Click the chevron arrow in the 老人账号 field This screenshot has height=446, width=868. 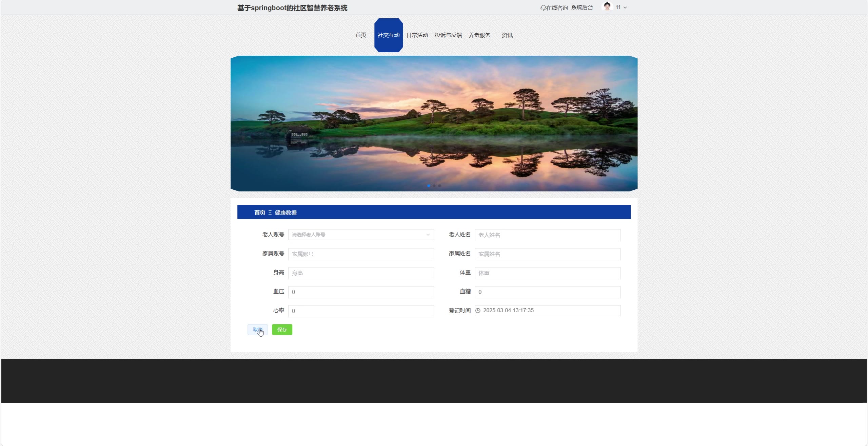[428, 235]
